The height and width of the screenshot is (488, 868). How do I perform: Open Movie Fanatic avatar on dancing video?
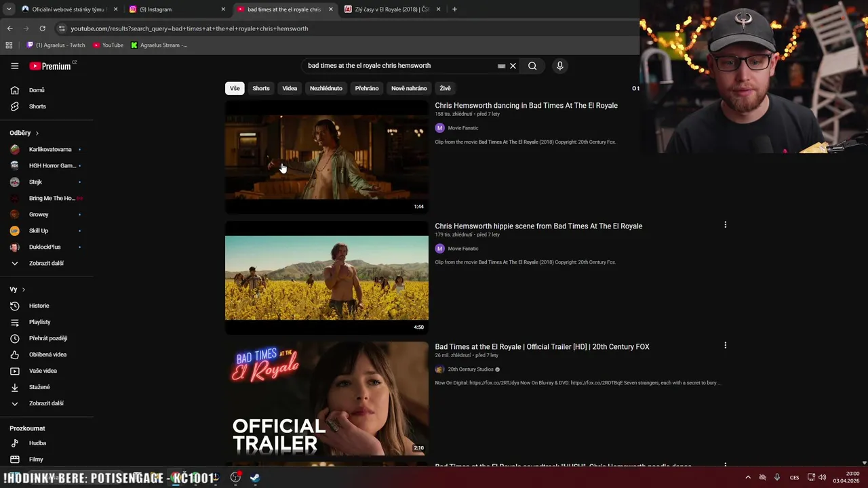point(439,128)
